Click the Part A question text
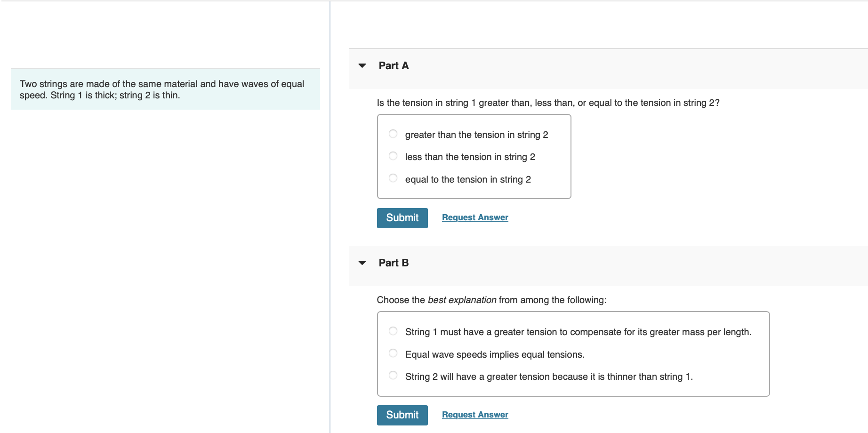The image size is (868, 433). [548, 103]
